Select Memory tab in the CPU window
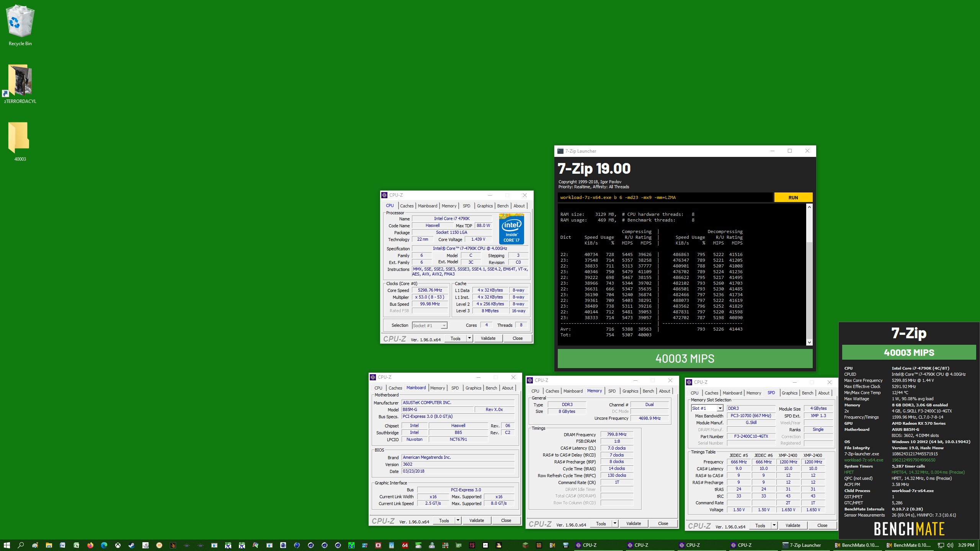Image resolution: width=980 pixels, height=551 pixels. (449, 206)
